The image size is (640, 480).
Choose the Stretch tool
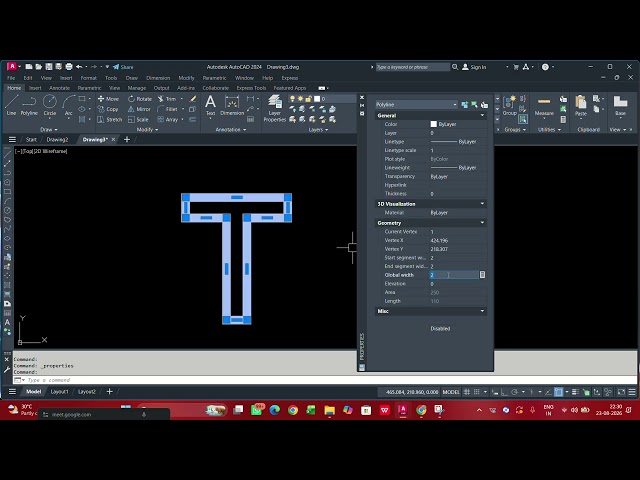109,119
